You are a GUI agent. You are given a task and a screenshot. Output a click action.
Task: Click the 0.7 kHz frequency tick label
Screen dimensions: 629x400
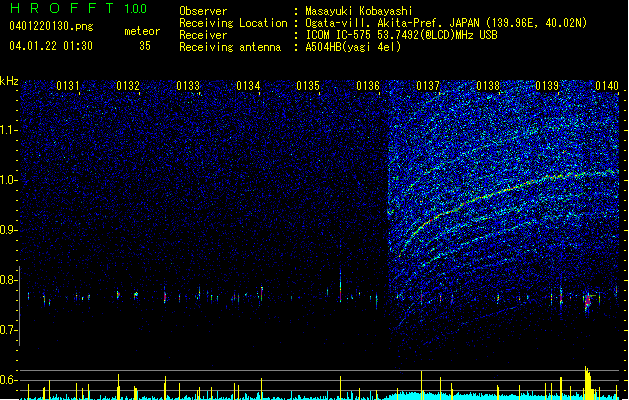[9, 330]
